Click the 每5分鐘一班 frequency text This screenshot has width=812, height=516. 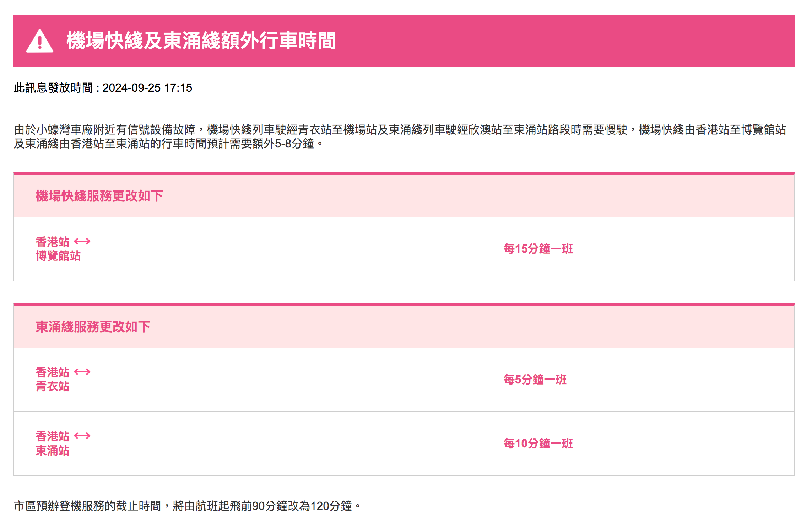point(535,380)
